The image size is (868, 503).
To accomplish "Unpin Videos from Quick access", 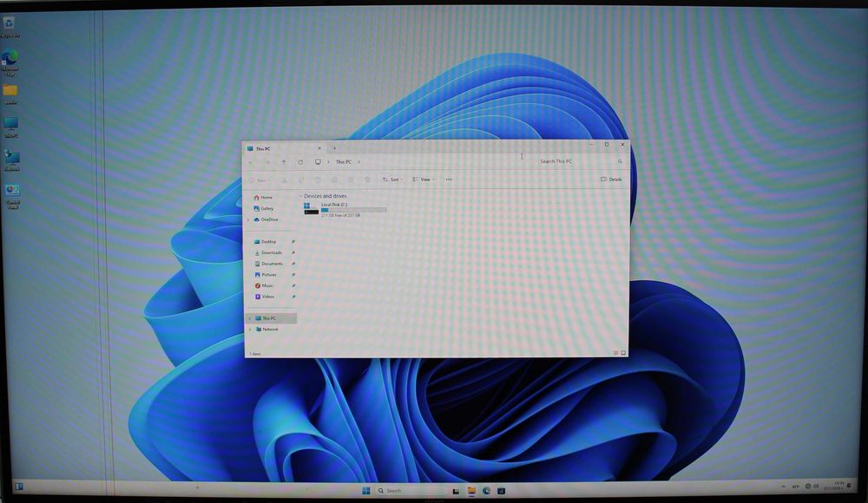I will coord(293,297).
